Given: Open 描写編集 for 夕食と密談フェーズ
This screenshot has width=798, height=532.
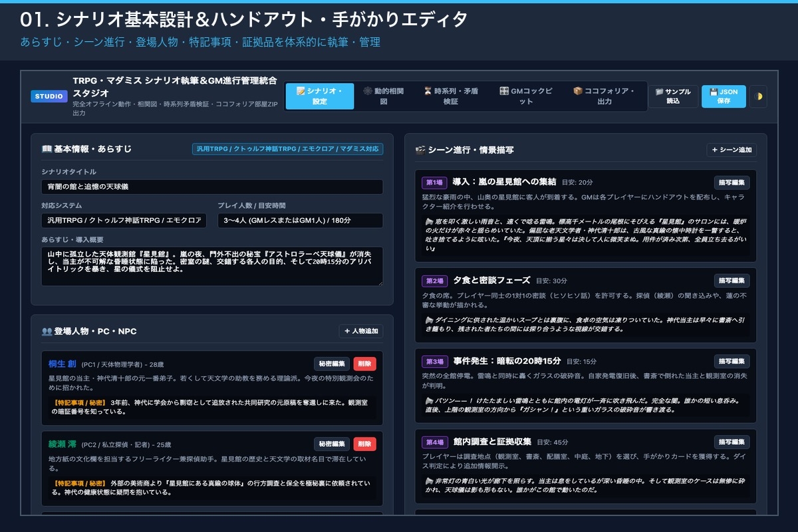Looking at the screenshot, I should click(x=732, y=281).
